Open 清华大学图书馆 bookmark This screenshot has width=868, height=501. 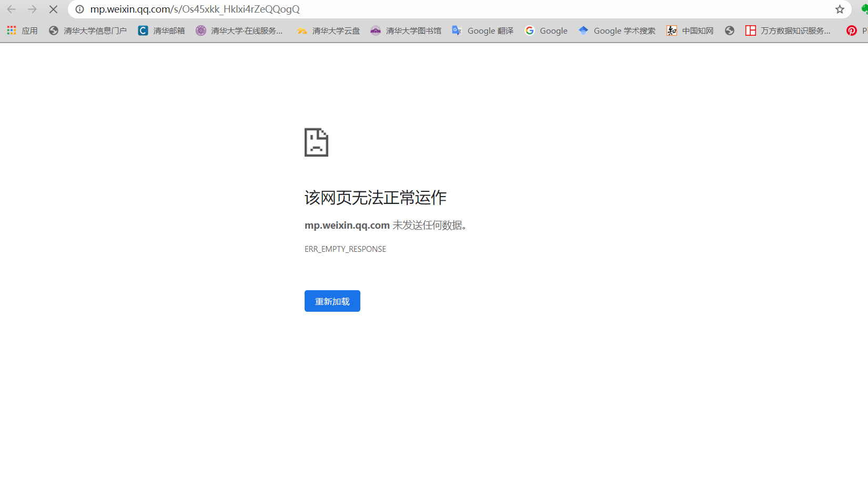(x=406, y=30)
